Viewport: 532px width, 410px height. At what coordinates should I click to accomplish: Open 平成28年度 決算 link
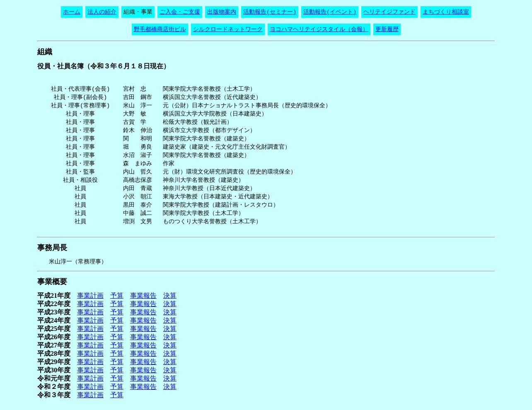click(x=170, y=354)
